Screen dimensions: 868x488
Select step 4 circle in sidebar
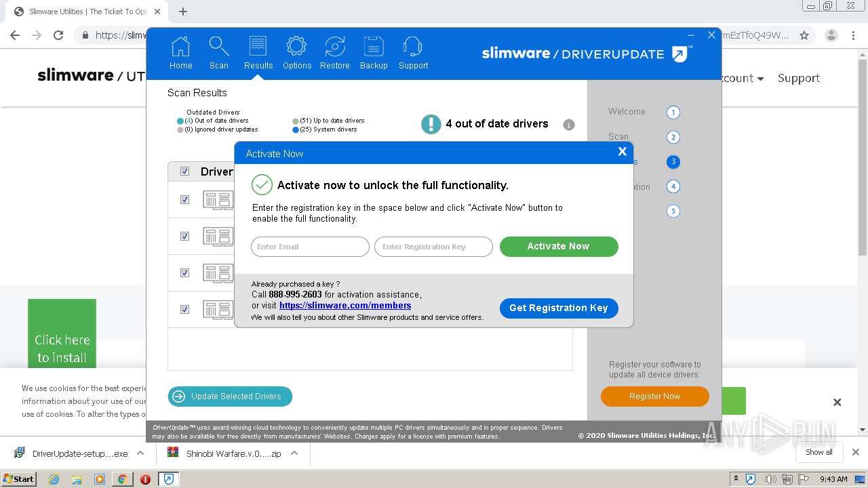point(673,186)
